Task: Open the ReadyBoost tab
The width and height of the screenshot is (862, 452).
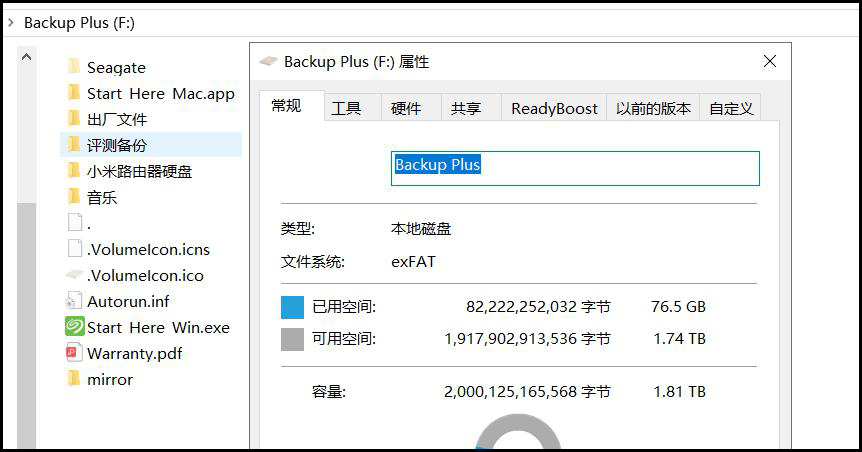Action: pos(554,108)
